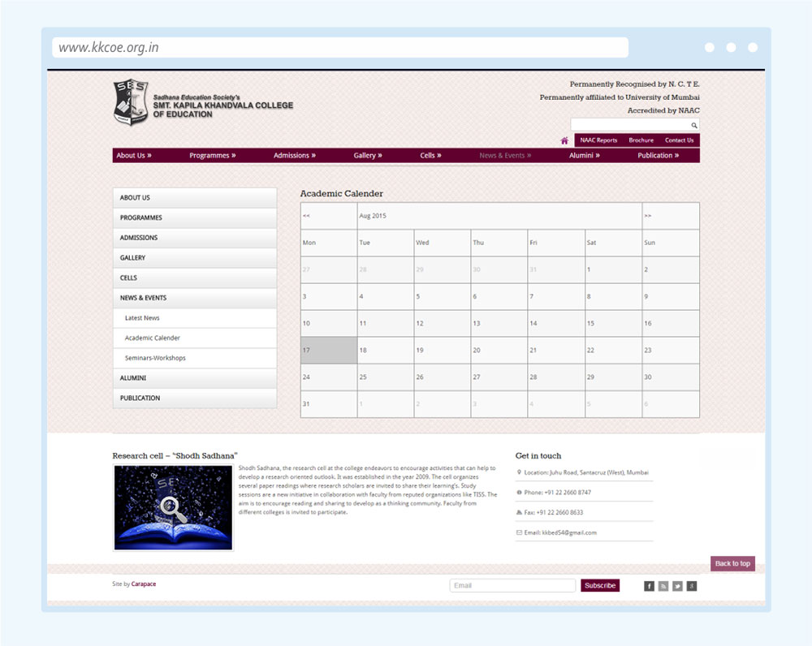Viewport: 812px width, 646px height.
Task: Select day 26 in calendar
Action: [x=443, y=377]
